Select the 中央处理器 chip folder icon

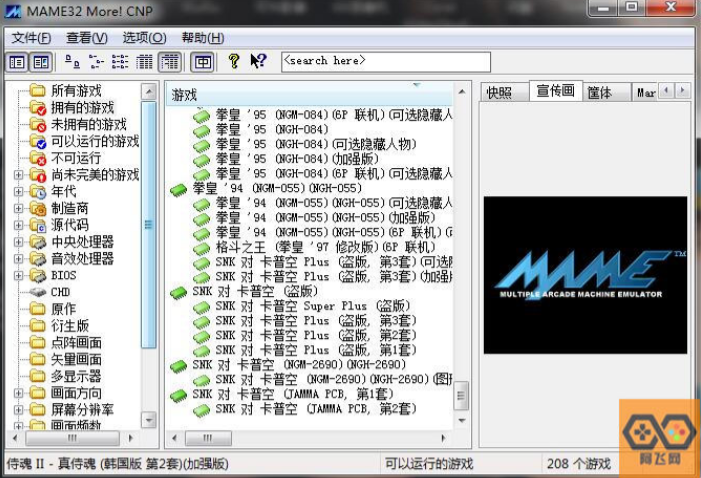click(38, 242)
